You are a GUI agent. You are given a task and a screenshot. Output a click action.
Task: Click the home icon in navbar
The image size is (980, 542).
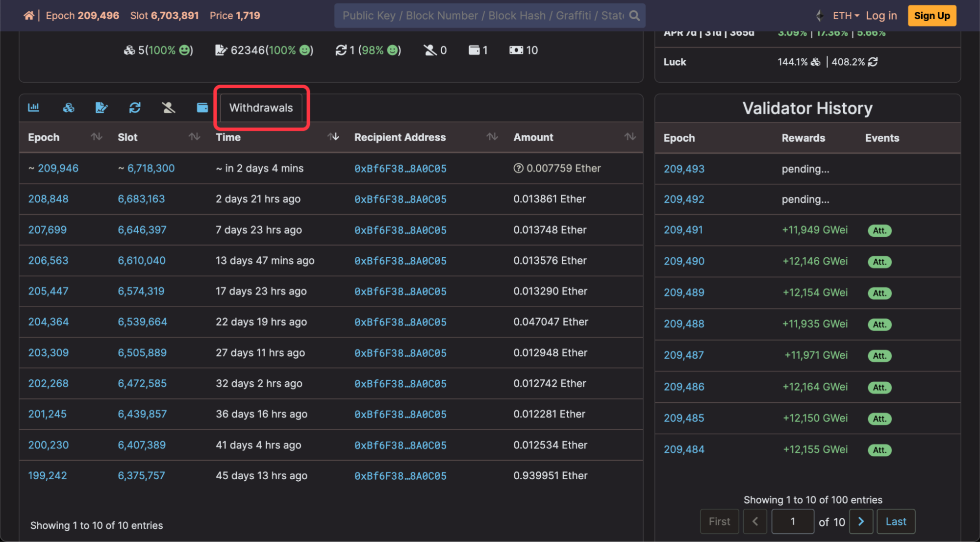click(28, 16)
